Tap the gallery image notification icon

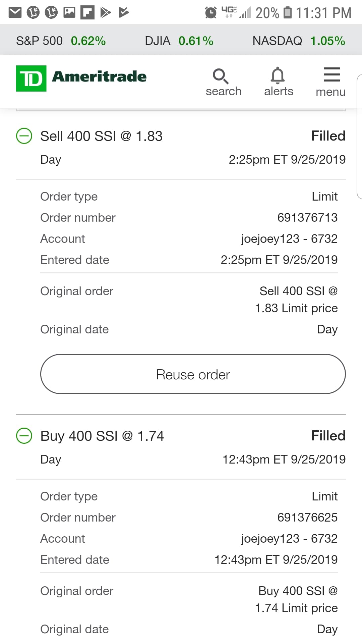(x=69, y=13)
